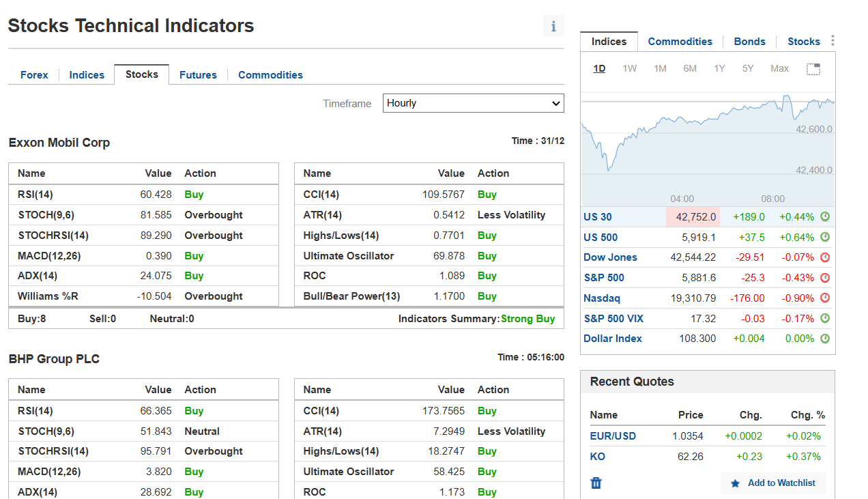Click Exxon RSI(14) value 60.428

click(156, 195)
